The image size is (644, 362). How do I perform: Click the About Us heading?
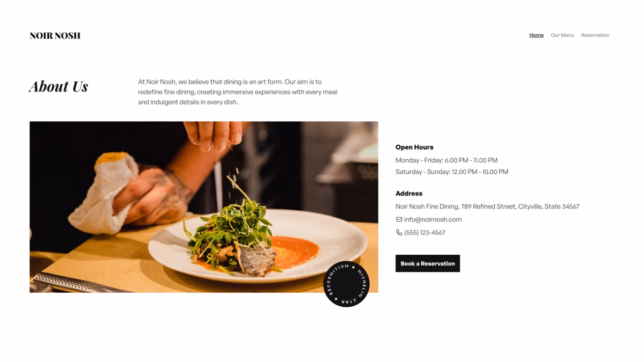click(x=58, y=86)
